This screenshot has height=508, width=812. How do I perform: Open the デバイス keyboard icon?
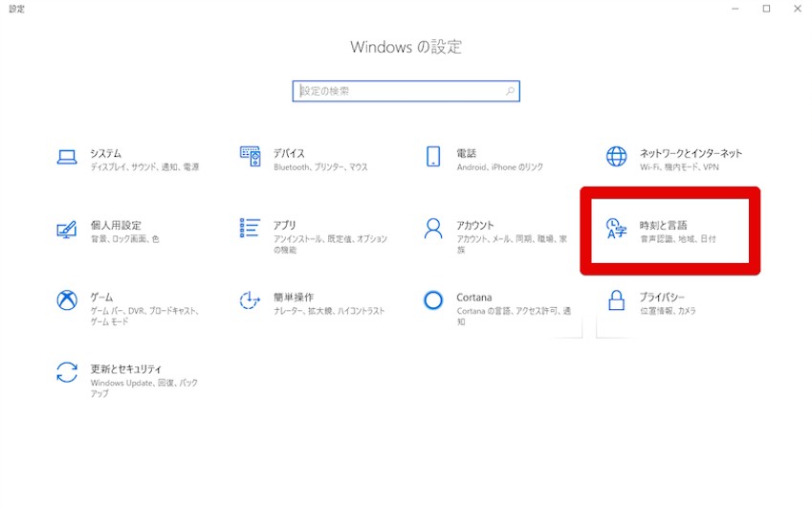pyautogui.click(x=250, y=157)
